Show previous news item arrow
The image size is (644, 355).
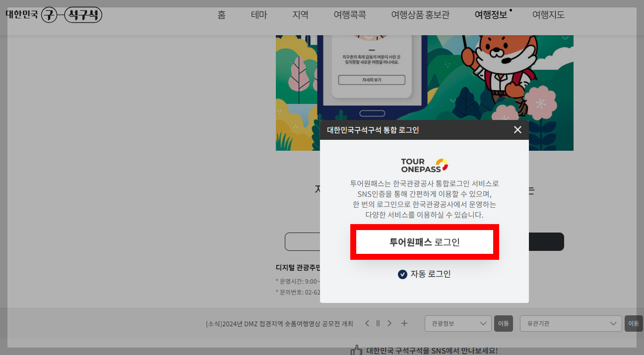[367, 323]
